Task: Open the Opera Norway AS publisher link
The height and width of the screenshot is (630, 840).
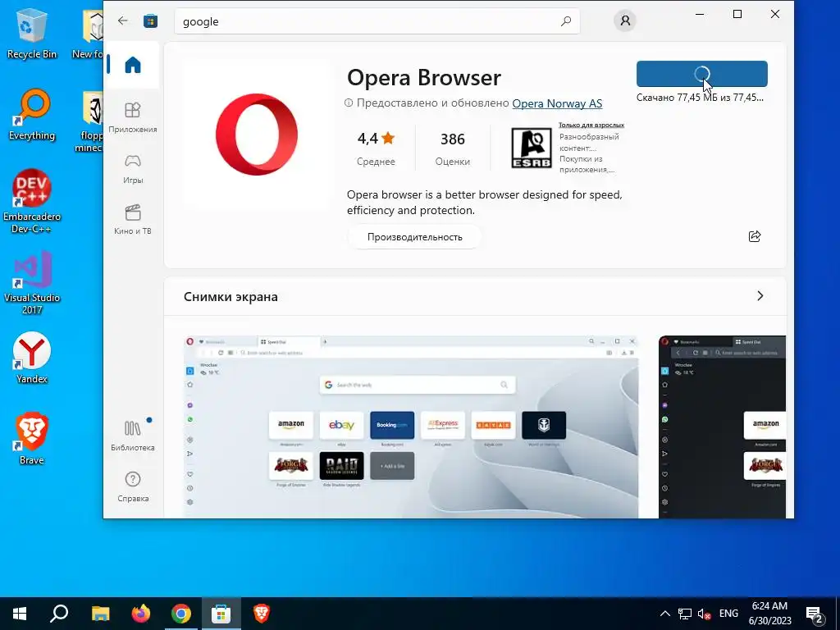Action: point(557,103)
